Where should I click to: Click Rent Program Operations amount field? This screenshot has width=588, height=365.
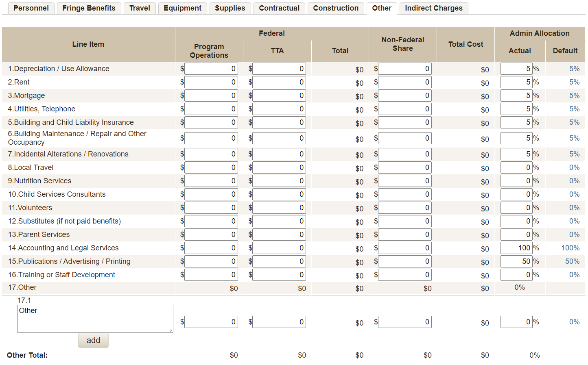211,82
